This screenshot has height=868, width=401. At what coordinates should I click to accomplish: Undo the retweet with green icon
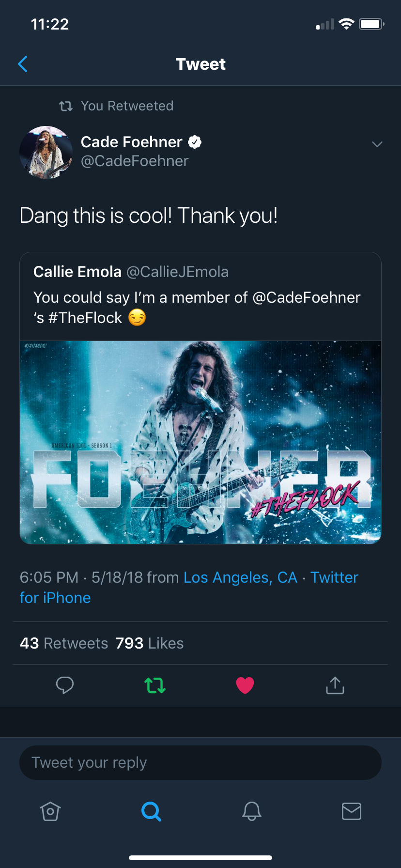[155, 685]
